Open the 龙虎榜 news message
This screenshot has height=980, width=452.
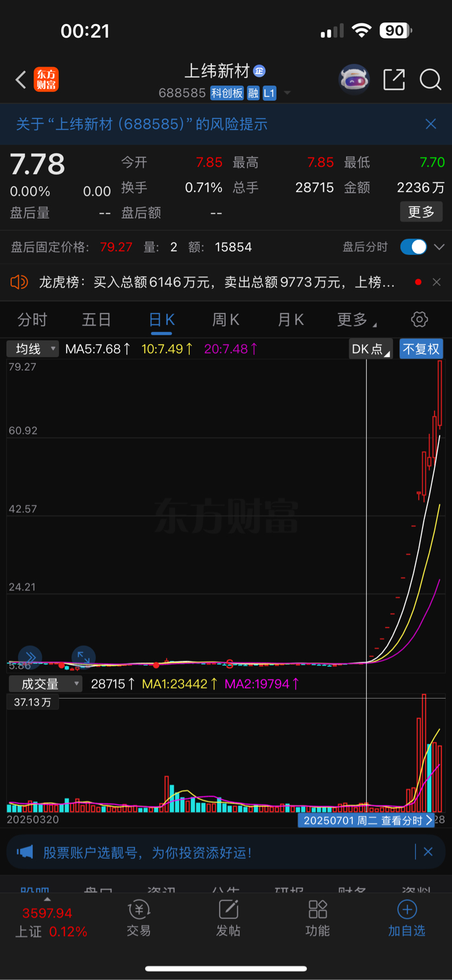tap(217, 283)
